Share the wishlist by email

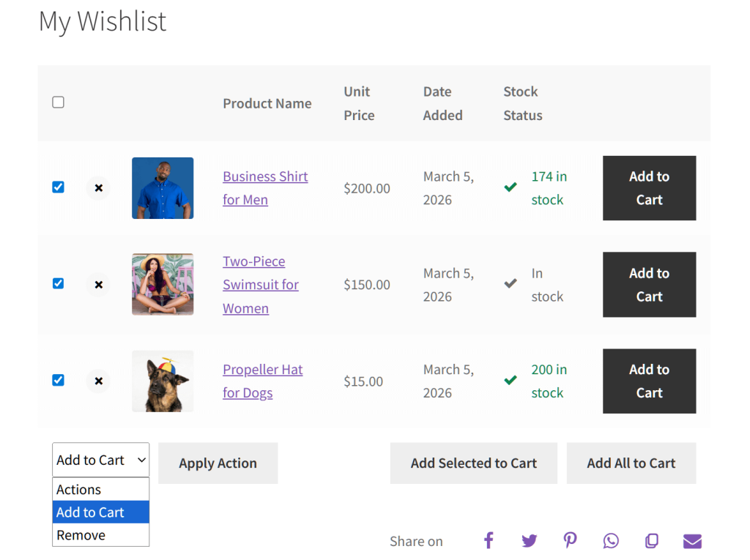pyautogui.click(x=692, y=540)
